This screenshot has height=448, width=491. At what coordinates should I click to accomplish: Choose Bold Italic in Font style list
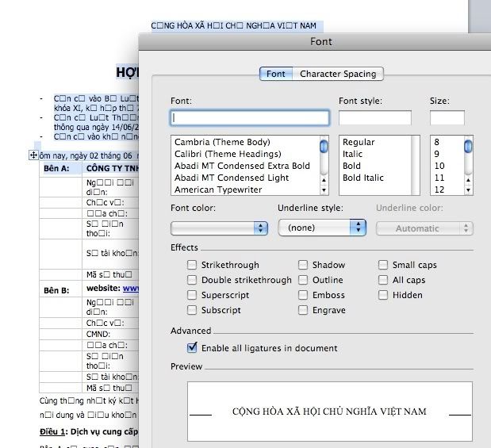point(362,178)
